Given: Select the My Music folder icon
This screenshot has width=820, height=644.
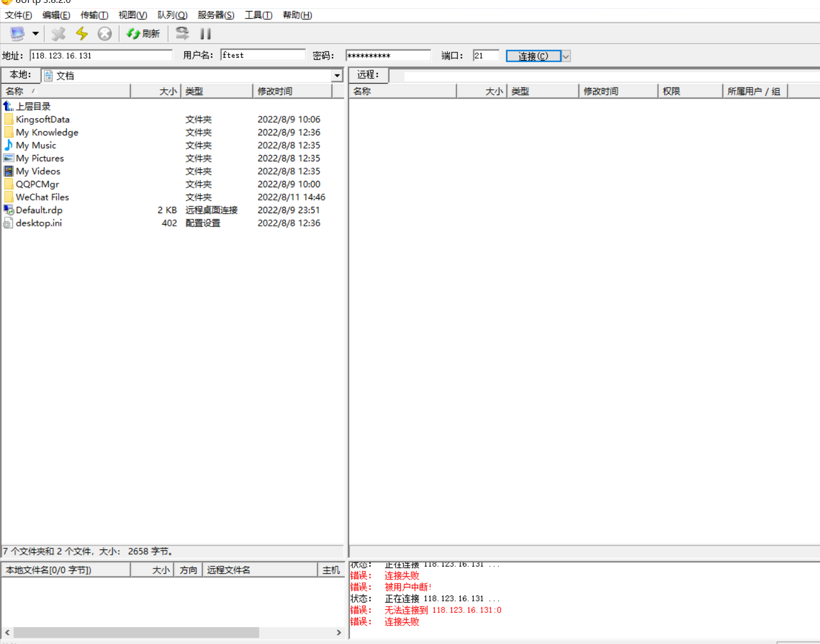Looking at the screenshot, I should coord(8,145).
